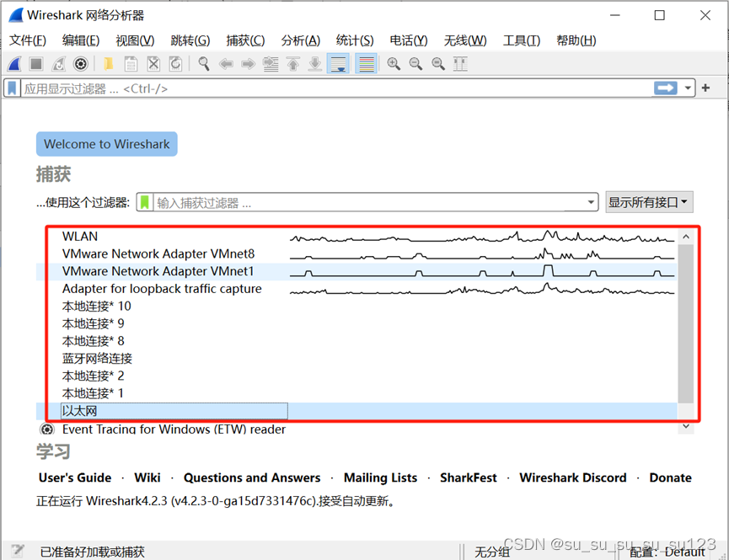This screenshot has height=560, width=729.
Task: Select VMware Network Adapter VMnet1
Action: 356,271
